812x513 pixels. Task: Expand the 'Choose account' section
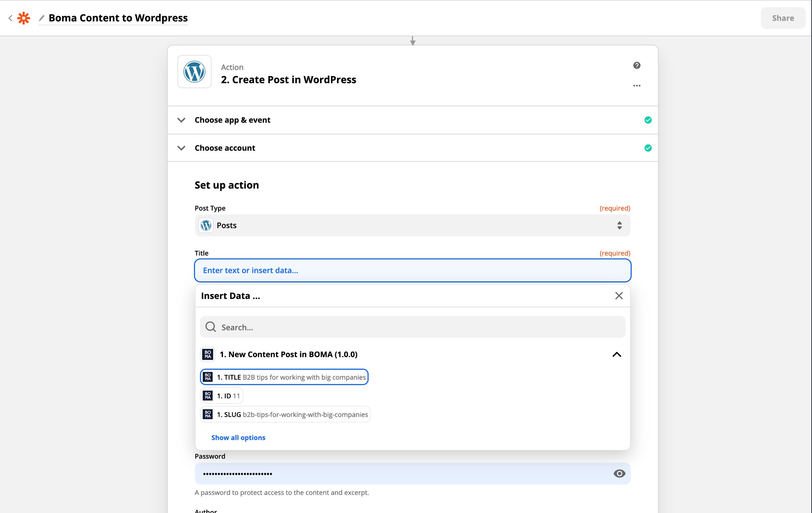412,148
